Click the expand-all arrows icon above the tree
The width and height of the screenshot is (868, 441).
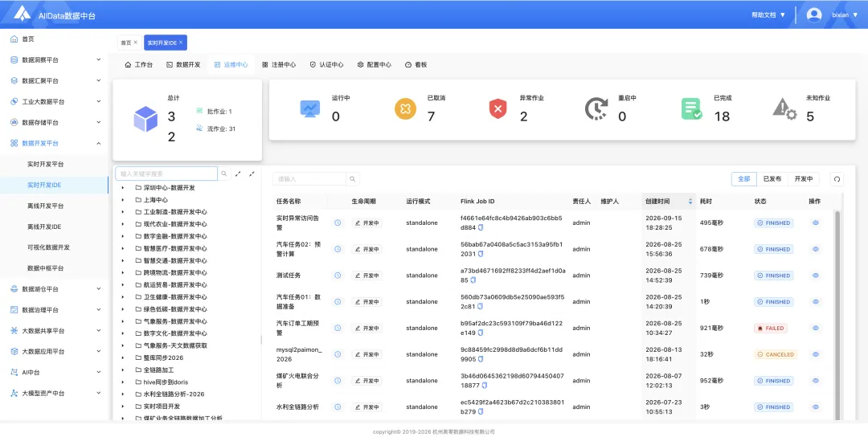238,174
